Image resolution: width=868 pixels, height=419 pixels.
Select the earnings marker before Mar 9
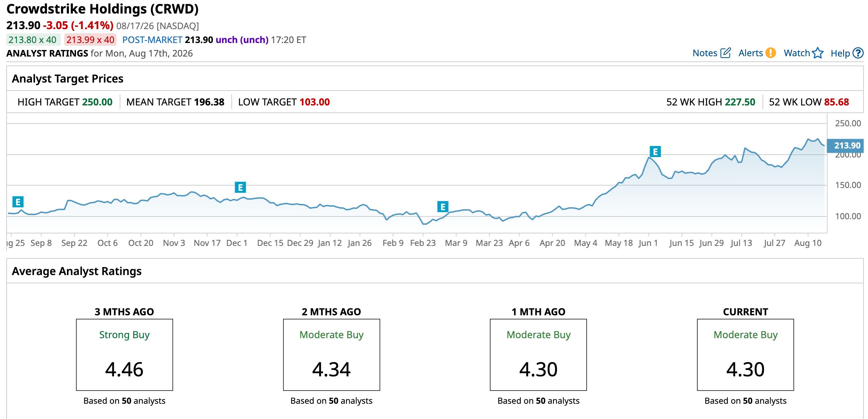(x=443, y=207)
